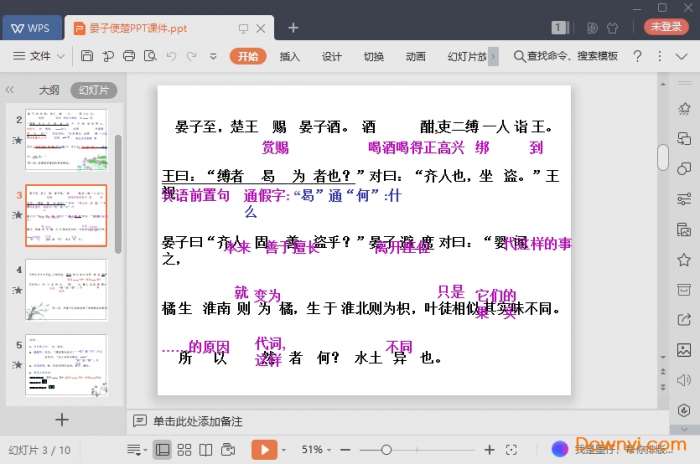Toggle normal view button in status bar
The image size is (700, 464).
163,450
